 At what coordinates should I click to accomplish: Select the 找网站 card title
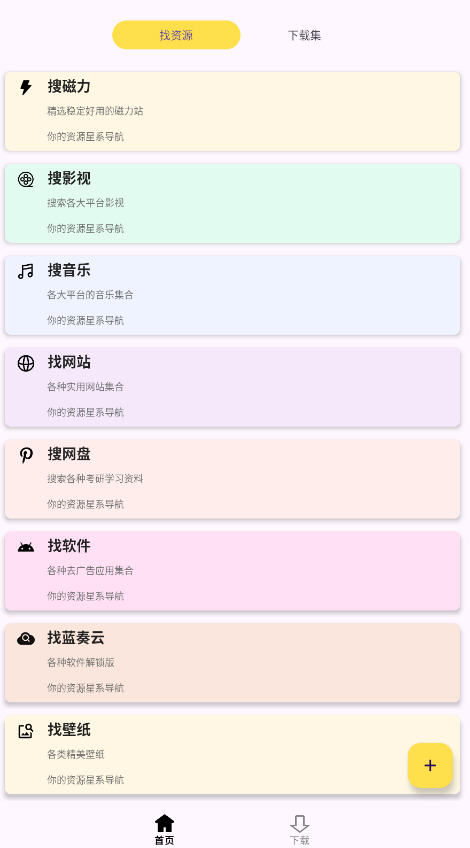coord(69,362)
